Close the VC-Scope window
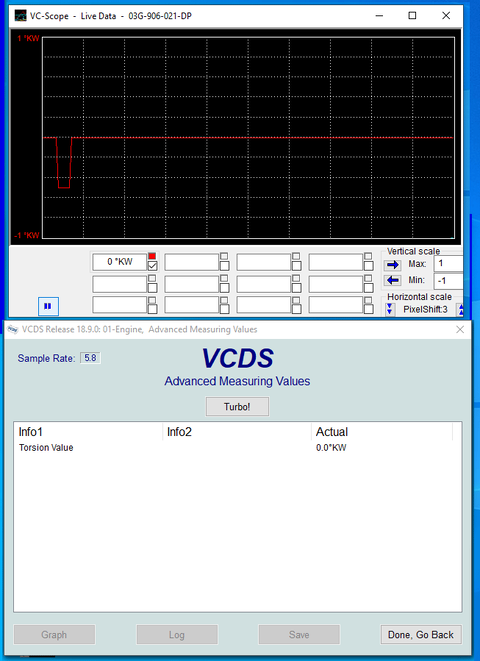This screenshot has height=661, width=480. click(446, 16)
